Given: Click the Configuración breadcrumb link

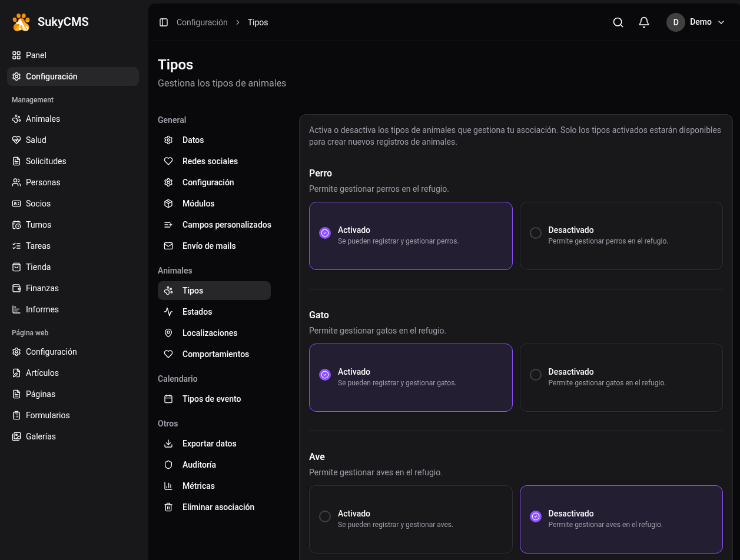Looking at the screenshot, I should click(x=202, y=22).
